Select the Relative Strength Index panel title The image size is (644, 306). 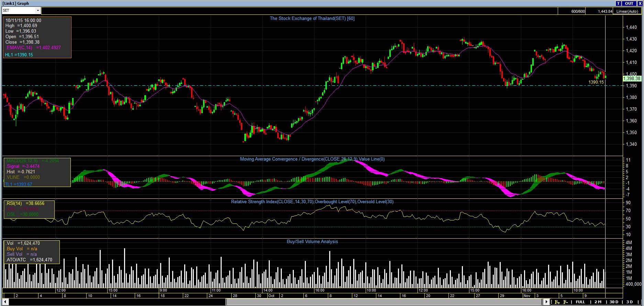pyautogui.click(x=312, y=202)
